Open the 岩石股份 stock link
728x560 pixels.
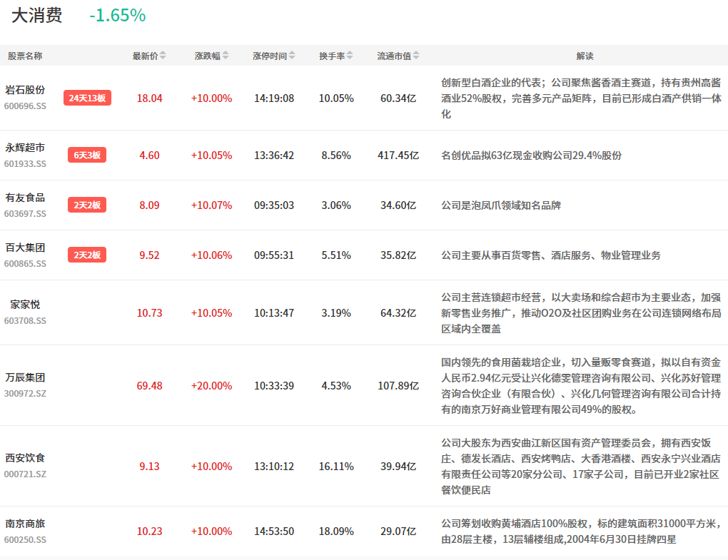click(25, 90)
